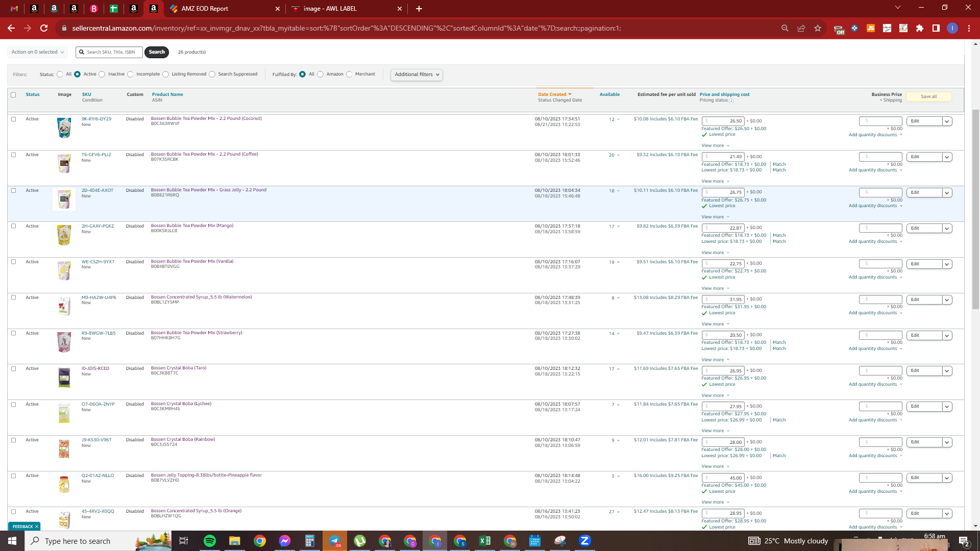Click the Save all button

[929, 96]
